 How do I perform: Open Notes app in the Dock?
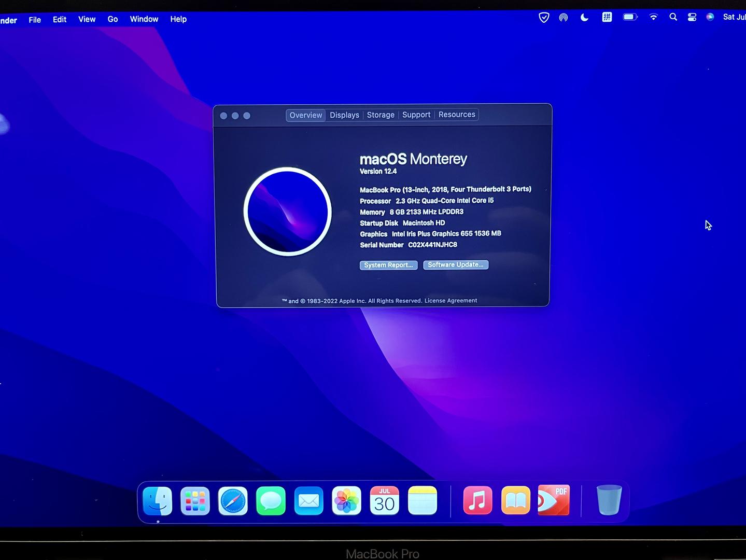coord(423,501)
